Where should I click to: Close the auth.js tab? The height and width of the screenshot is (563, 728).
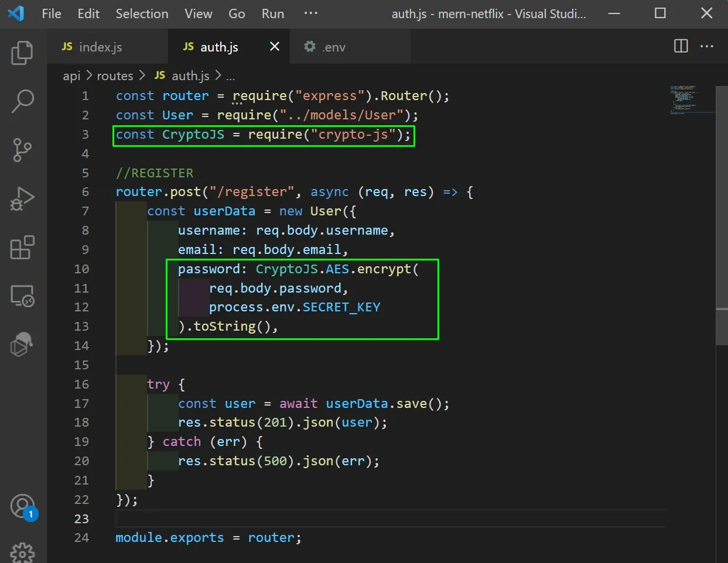pos(274,46)
